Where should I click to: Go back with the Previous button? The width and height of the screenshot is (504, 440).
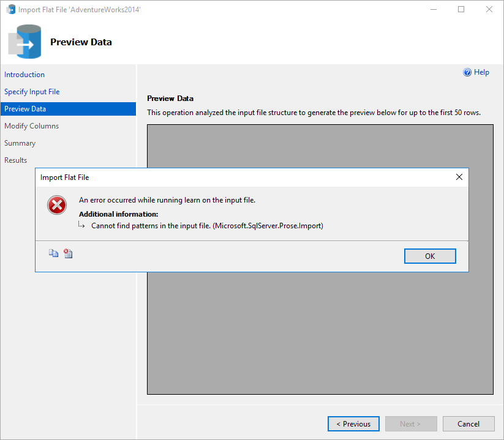pyautogui.click(x=353, y=423)
